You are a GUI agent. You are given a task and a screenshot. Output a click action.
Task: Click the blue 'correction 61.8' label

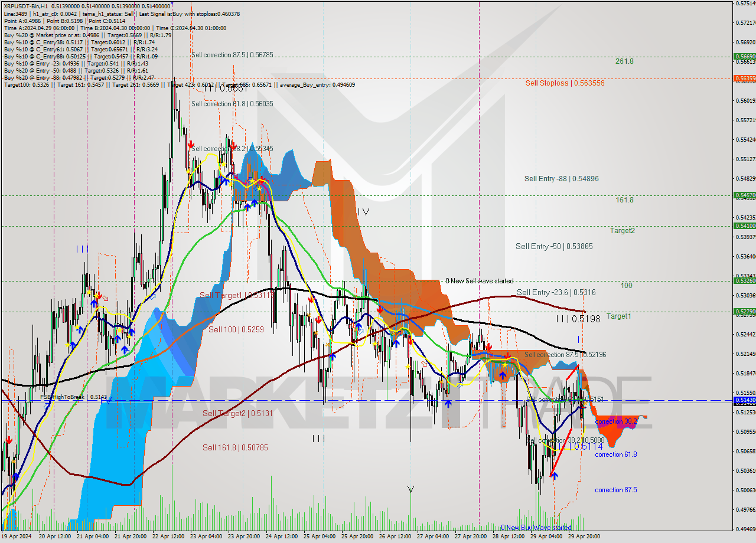point(616,454)
